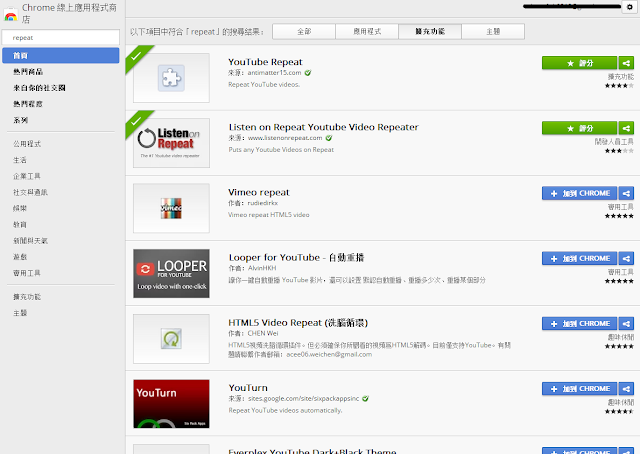Select 首頁 in the sidebar
This screenshot has height=454, width=640.
pos(61,56)
